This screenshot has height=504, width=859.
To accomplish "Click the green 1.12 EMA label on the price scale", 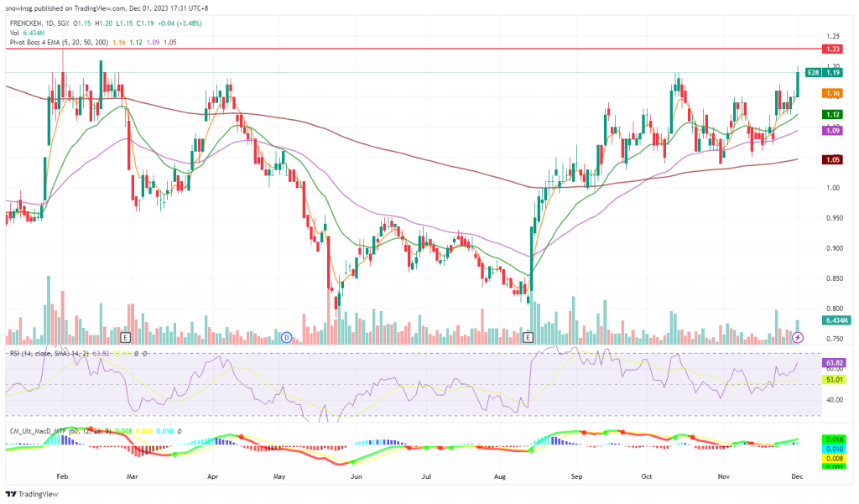I will pyautogui.click(x=833, y=114).
